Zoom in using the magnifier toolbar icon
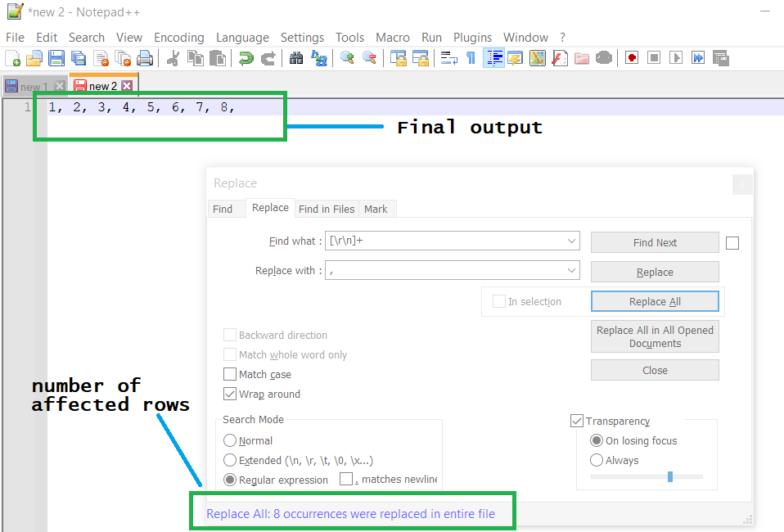Viewport: 784px width, 532px height. [x=346, y=57]
